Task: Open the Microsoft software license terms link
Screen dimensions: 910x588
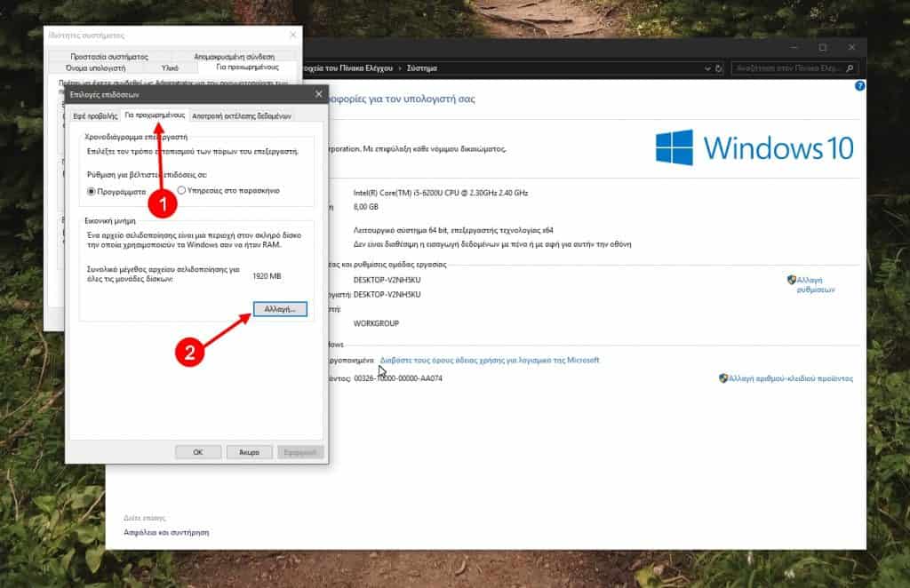Action: coord(489,361)
